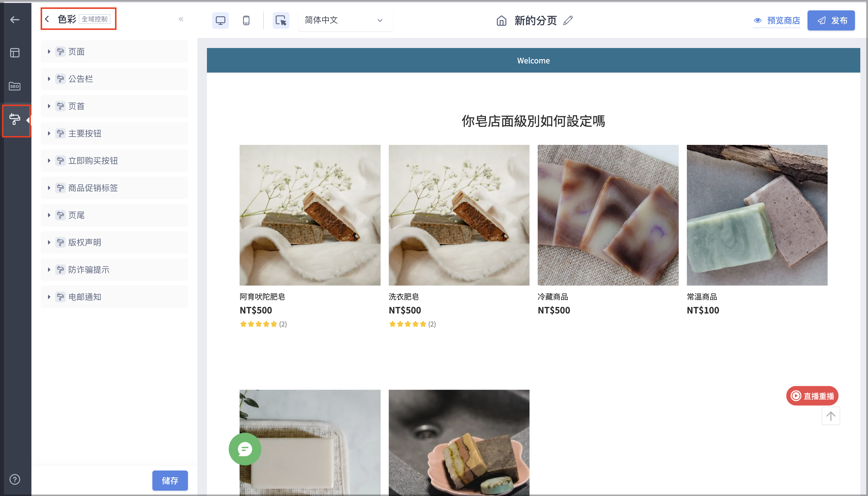Click paint roller icon beside 页面
The width and height of the screenshot is (868, 496).
(x=60, y=52)
